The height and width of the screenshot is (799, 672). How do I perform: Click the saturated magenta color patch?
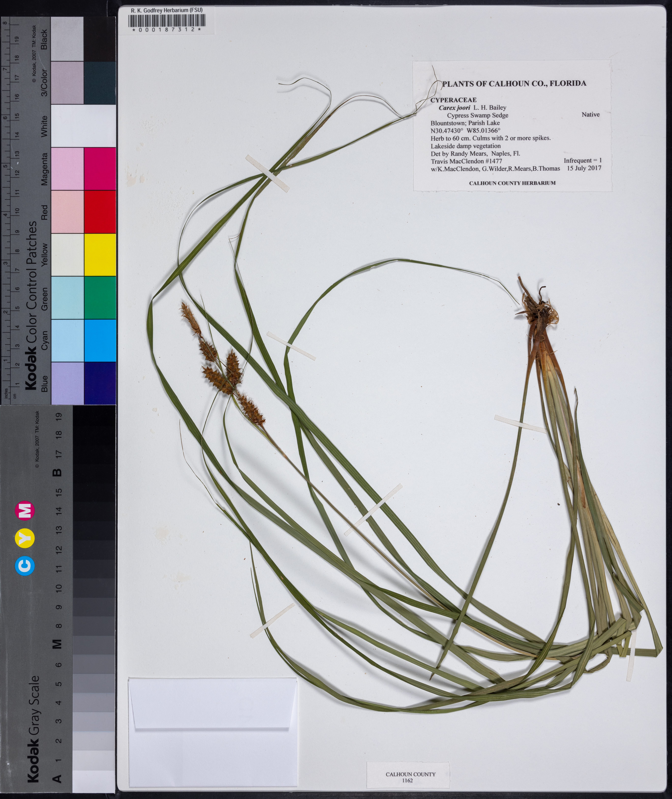(x=100, y=169)
